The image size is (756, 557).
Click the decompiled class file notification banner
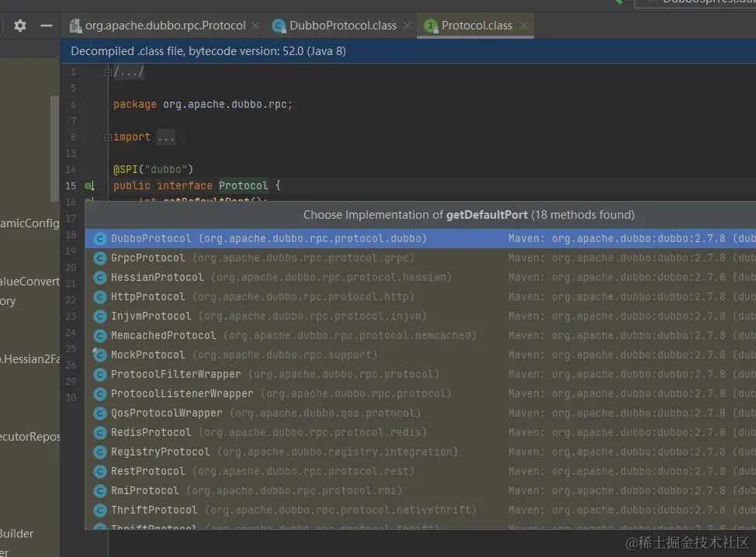click(x=408, y=51)
